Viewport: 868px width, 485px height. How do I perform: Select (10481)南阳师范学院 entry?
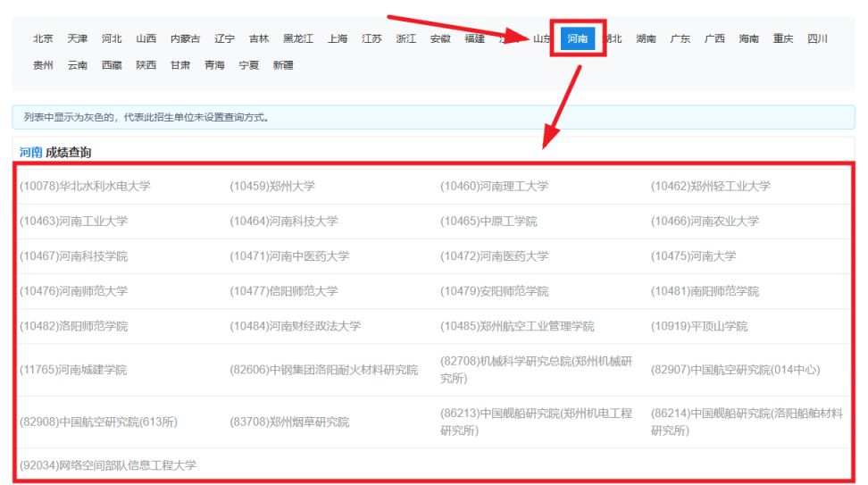click(x=705, y=290)
